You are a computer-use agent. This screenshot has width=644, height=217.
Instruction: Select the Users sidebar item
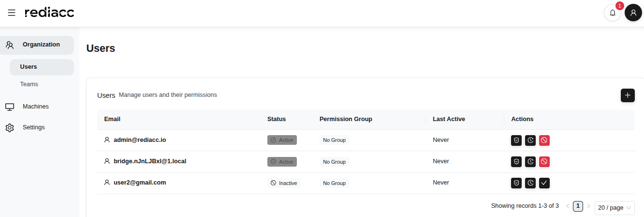[x=29, y=67]
